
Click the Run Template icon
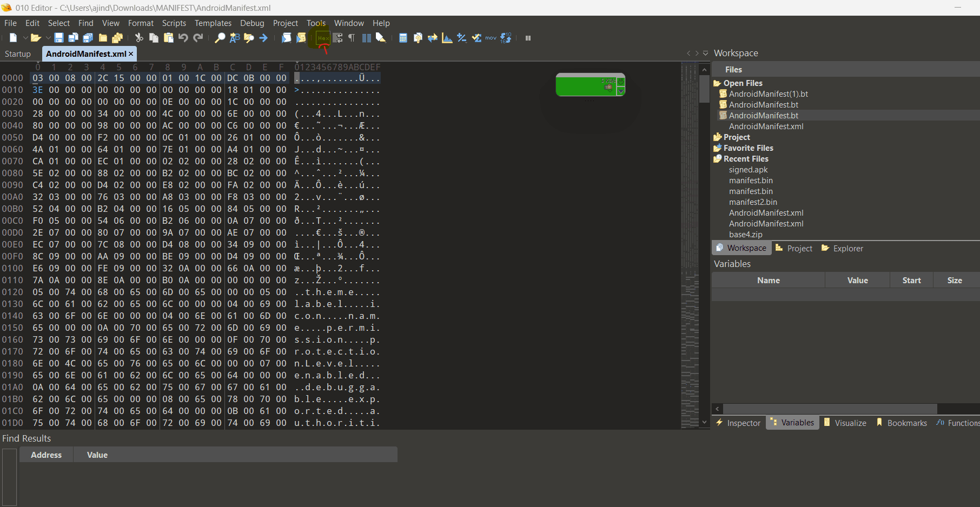click(301, 38)
